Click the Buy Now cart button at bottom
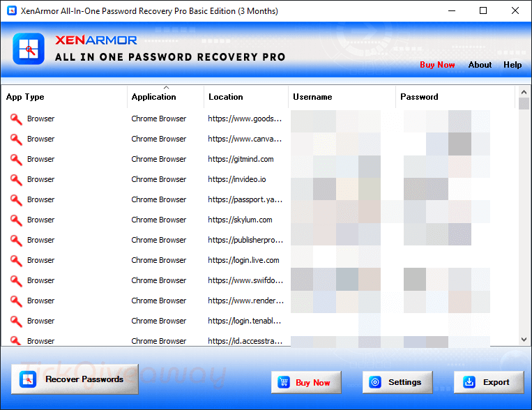The image size is (532, 410). (306, 383)
